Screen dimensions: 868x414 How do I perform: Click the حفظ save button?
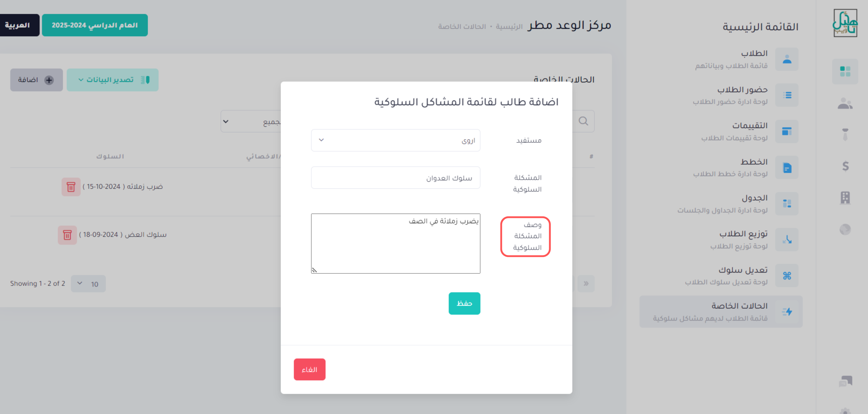click(464, 303)
